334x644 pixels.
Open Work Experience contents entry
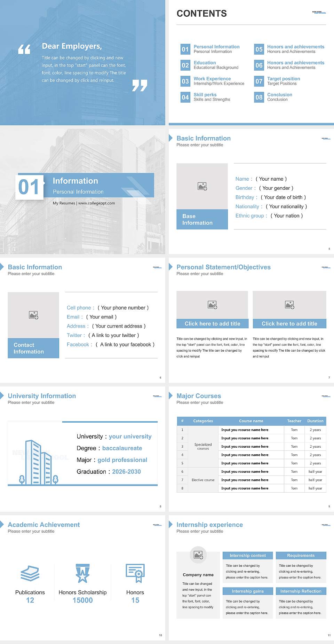219,81
